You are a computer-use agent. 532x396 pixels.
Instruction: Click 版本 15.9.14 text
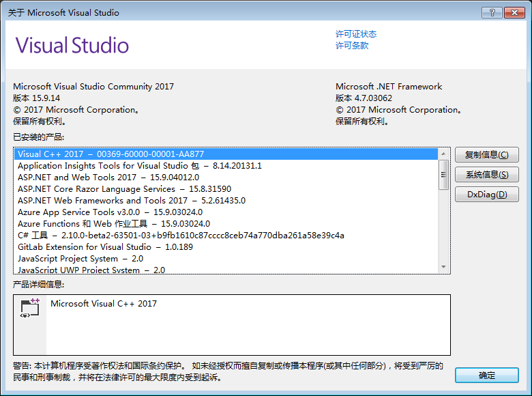(x=37, y=98)
